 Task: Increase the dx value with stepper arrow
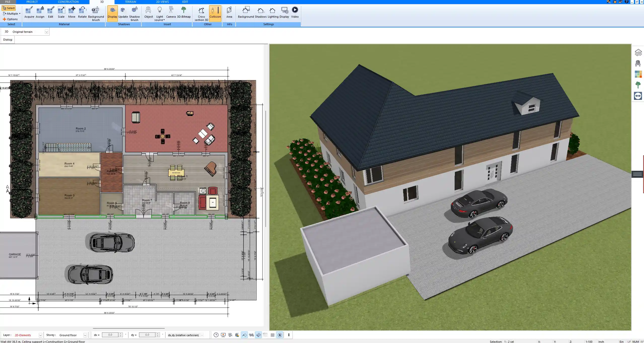click(121, 334)
